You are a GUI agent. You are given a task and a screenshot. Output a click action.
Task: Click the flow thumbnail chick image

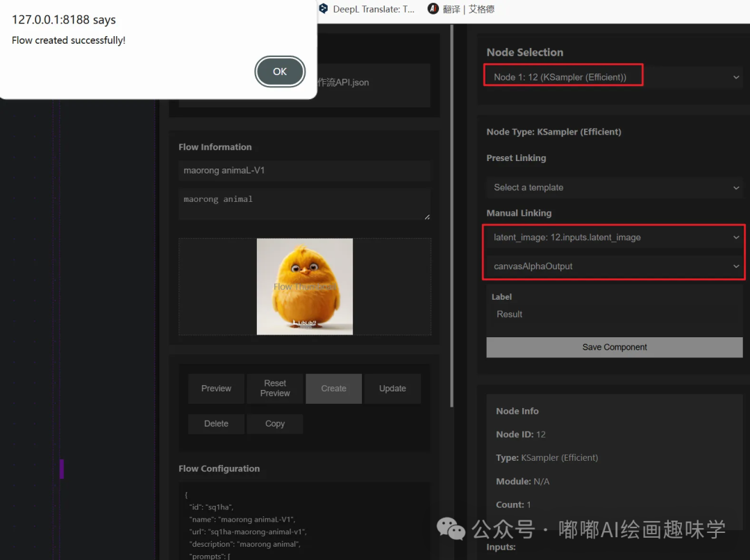tap(305, 287)
